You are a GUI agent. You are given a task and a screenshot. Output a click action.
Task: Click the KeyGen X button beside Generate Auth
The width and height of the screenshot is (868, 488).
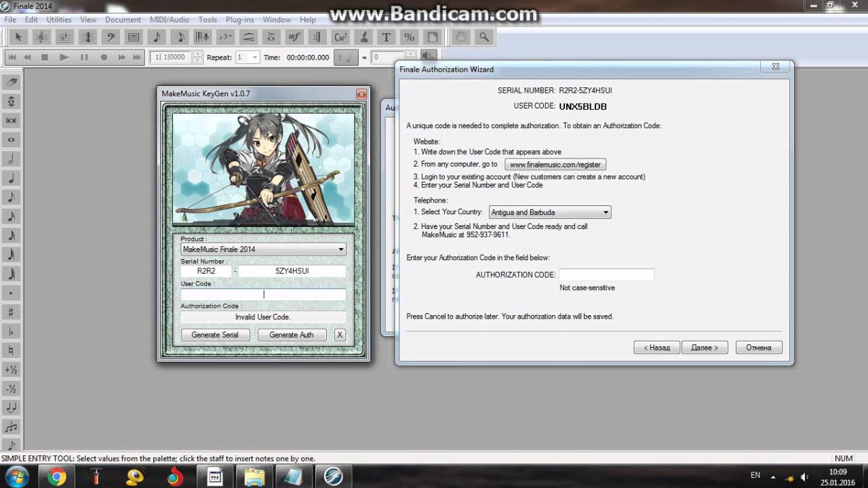(340, 335)
